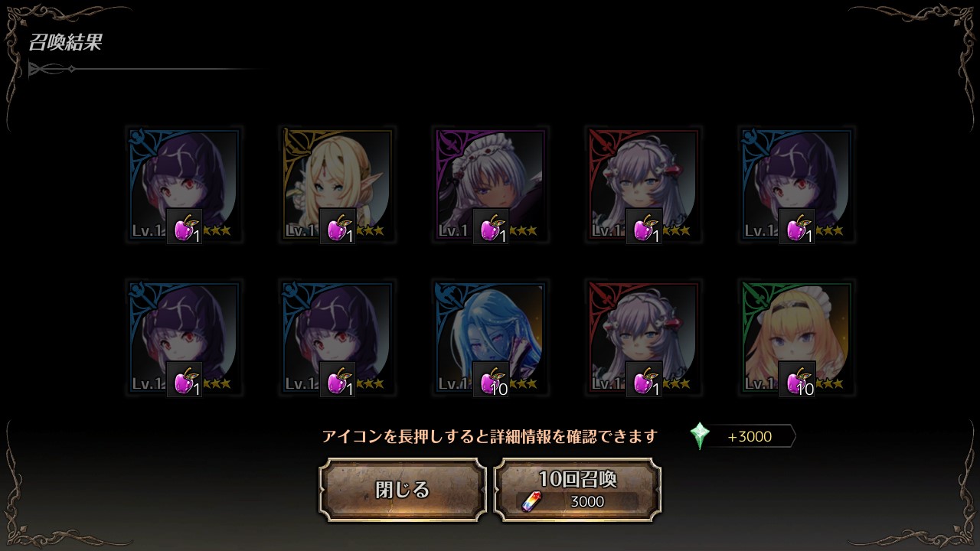Tap the purple apple icon on the elf card
The width and height of the screenshot is (980, 551).
[x=338, y=226]
